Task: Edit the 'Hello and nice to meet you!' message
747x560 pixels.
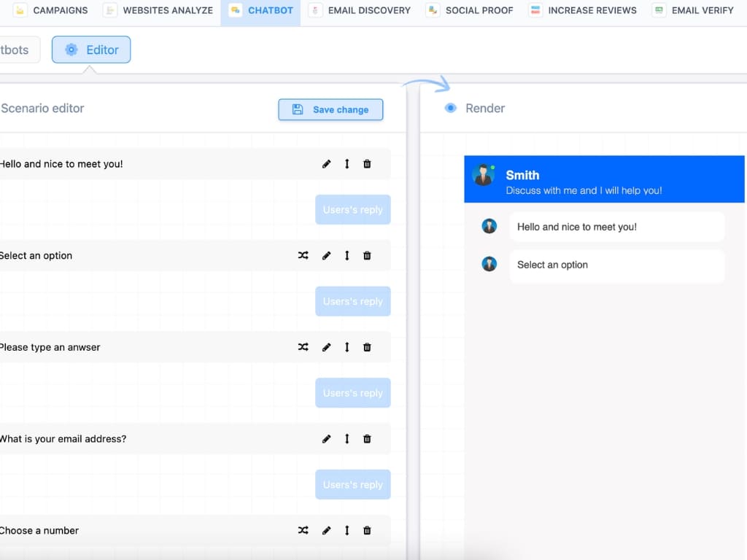Action: click(326, 164)
